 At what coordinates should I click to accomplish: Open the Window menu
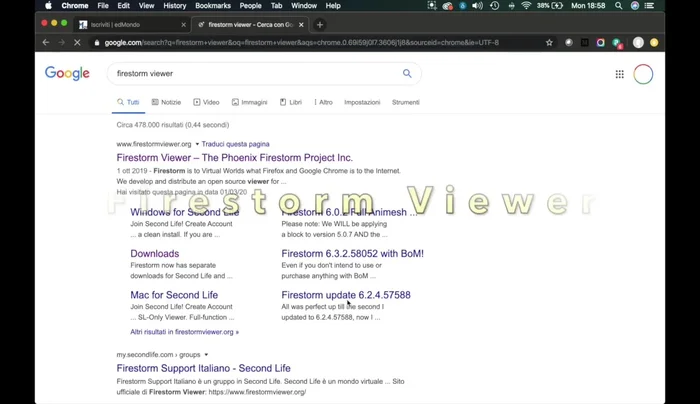pyautogui.click(x=304, y=6)
